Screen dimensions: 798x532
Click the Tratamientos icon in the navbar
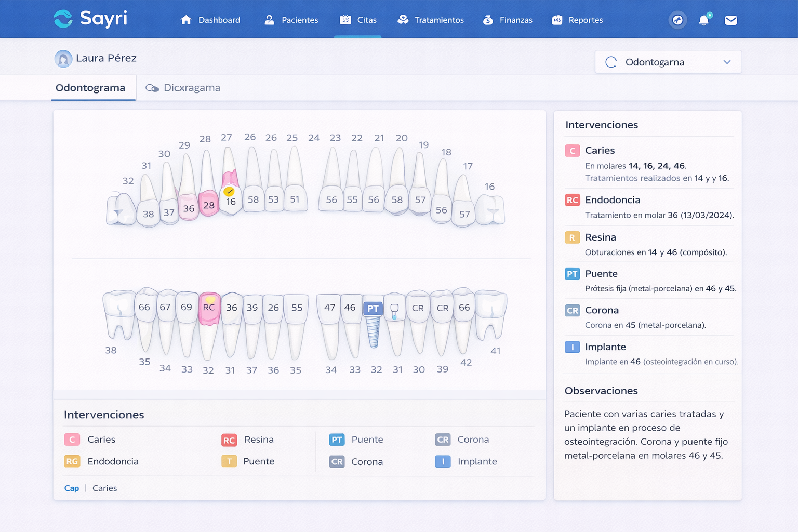coord(402,20)
